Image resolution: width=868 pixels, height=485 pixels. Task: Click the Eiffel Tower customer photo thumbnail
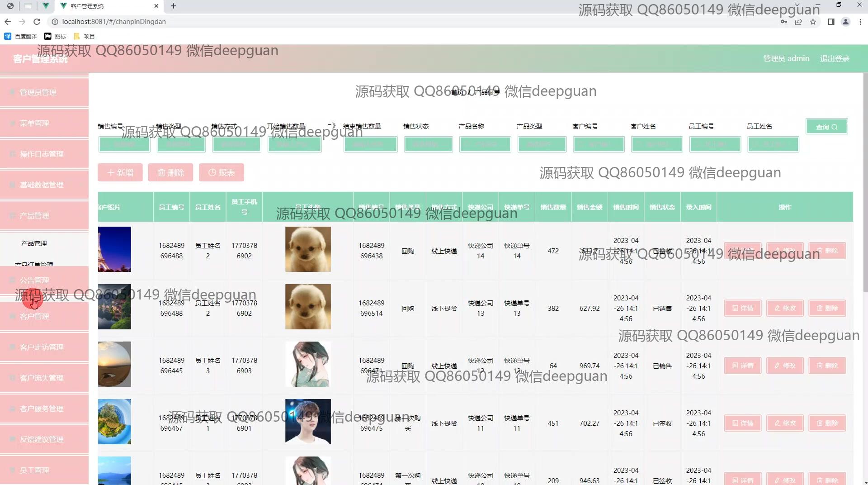tap(114, 249)
